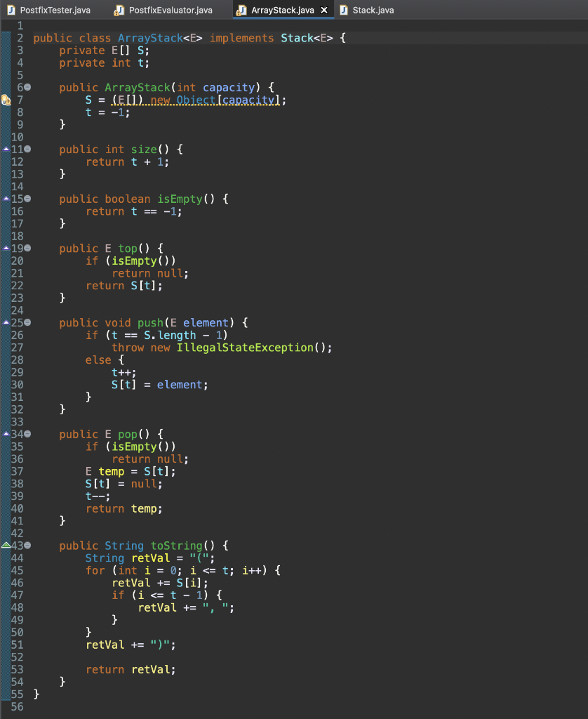Image resolution: width=588 pixels, height=719 pixels.
Task: Collapse the pop() method at line 34
Action: click(27, 434)
